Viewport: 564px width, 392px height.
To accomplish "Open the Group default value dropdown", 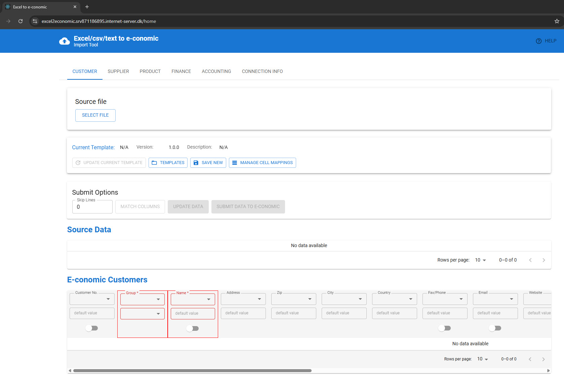I will tap(143, 314).
